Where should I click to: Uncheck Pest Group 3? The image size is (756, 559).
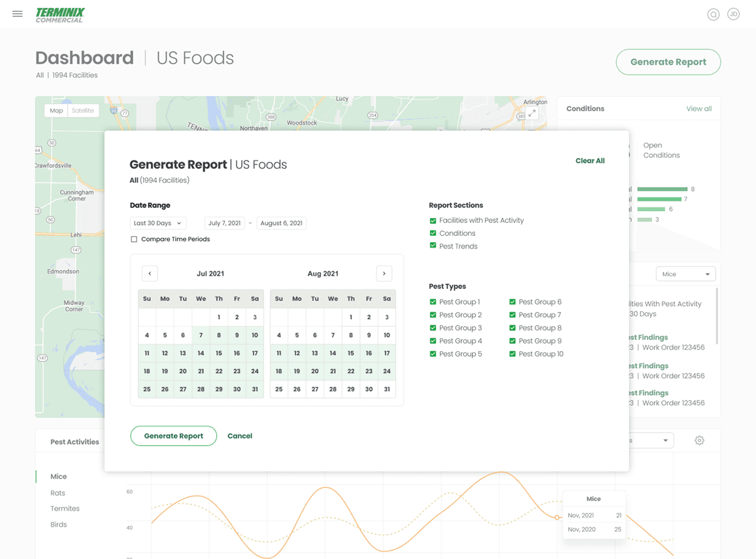click(x=433, y=328)
